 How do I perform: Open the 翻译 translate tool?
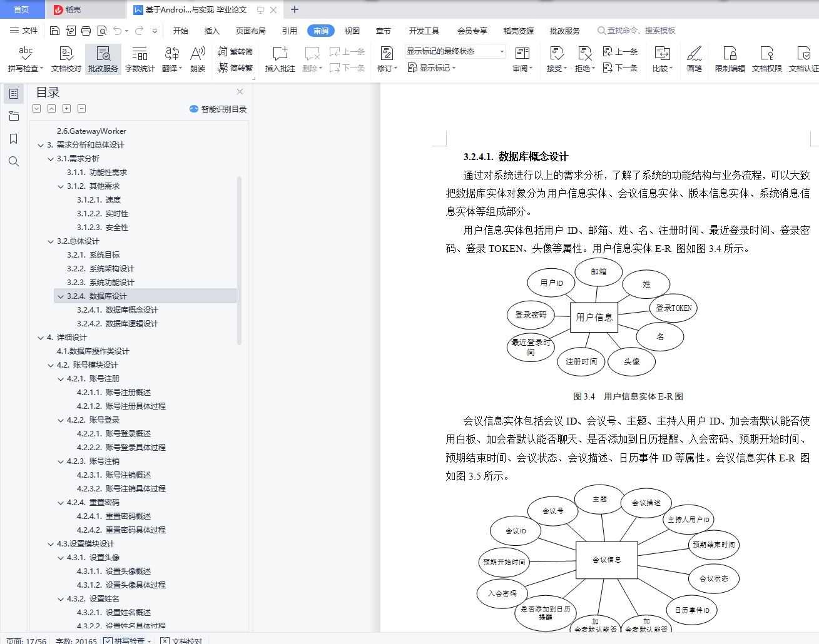click(x=171, y=59)
